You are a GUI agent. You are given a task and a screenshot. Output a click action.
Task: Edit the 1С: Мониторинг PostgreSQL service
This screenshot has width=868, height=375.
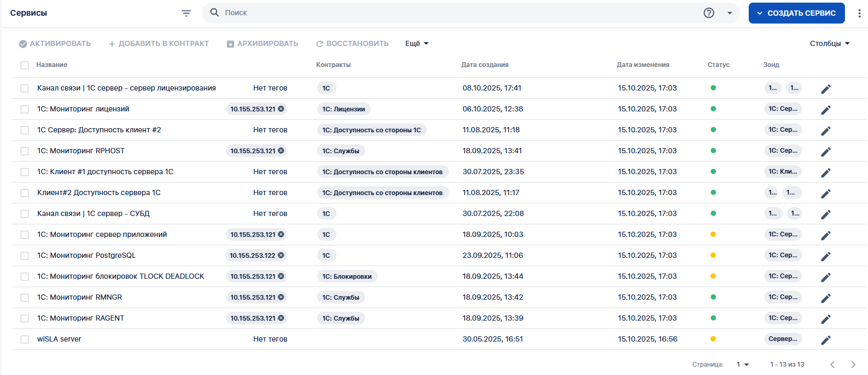tap(826, 256)
